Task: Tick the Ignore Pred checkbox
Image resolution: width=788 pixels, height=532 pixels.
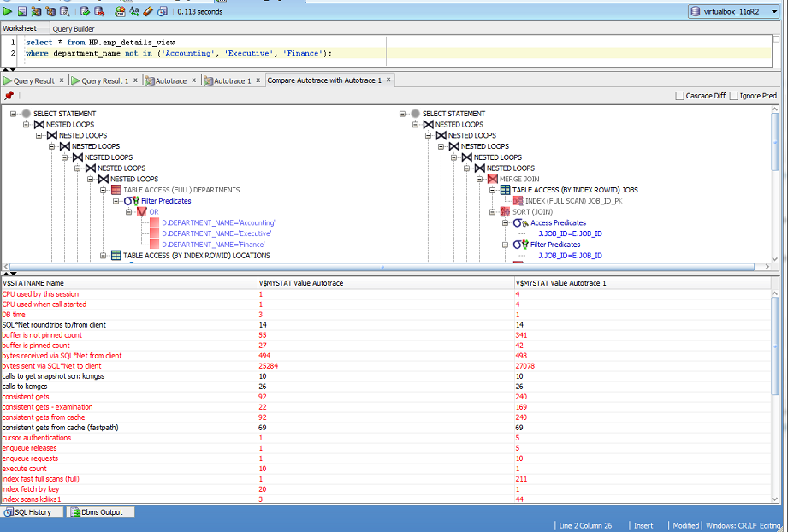Action: tap(734, 96)
